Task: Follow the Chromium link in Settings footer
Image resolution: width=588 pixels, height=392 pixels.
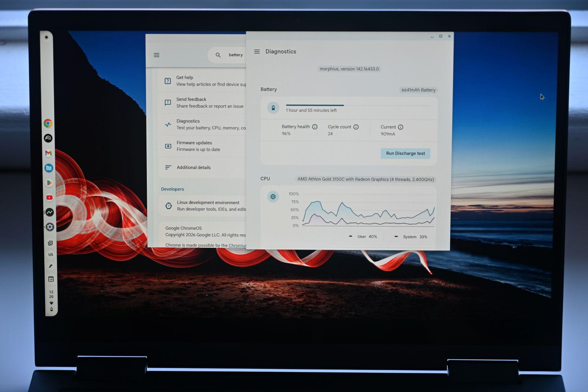Action: tap(237, 246)
